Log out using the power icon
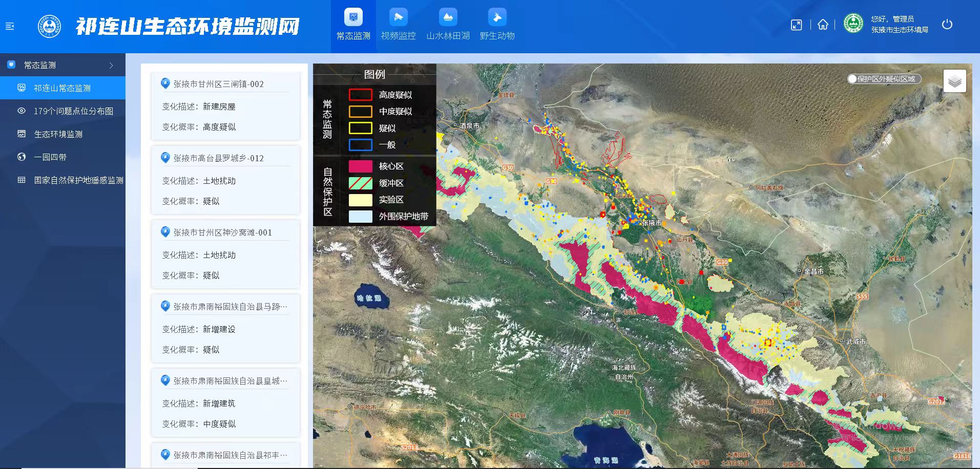This screenshot has width=980, height=469. point(947,25)
